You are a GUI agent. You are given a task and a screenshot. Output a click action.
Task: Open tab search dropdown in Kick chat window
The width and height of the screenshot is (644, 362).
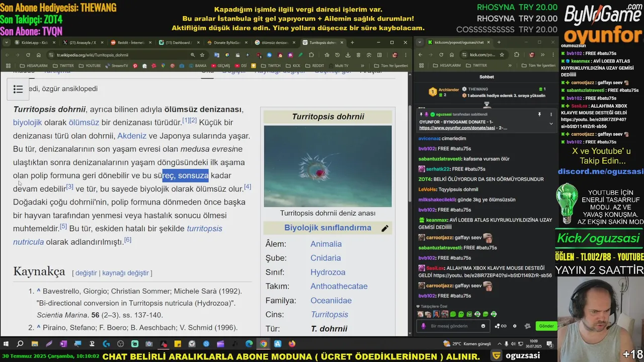click(421, 42)
